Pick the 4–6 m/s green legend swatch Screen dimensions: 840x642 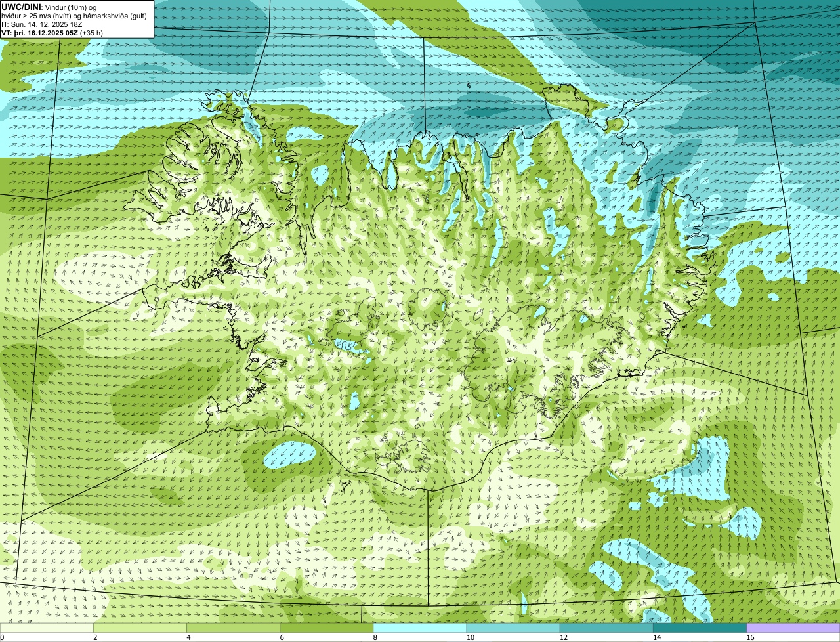[233, 628]
